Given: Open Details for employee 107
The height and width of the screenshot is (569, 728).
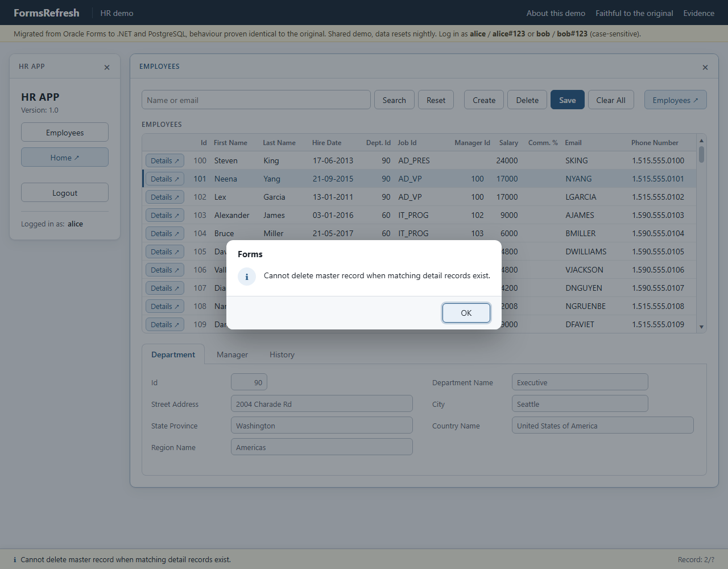Looking at the screenshot, I should point(165,288).
